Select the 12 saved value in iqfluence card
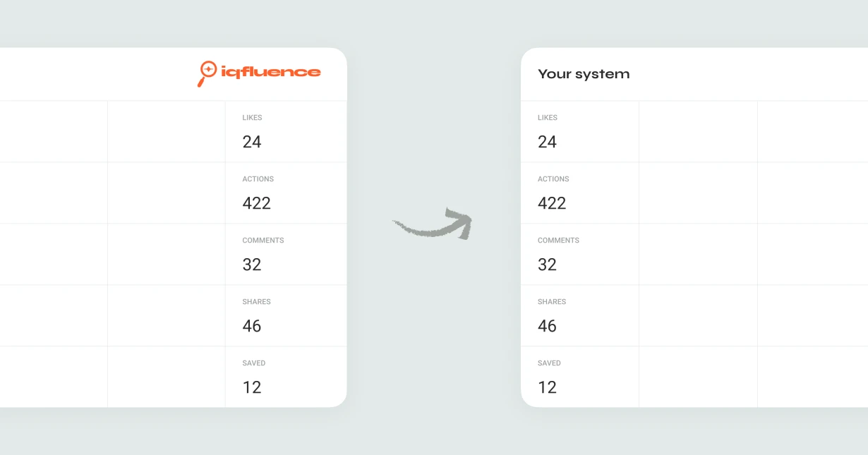This screenshot has width=868, height=455. [252, 387]
